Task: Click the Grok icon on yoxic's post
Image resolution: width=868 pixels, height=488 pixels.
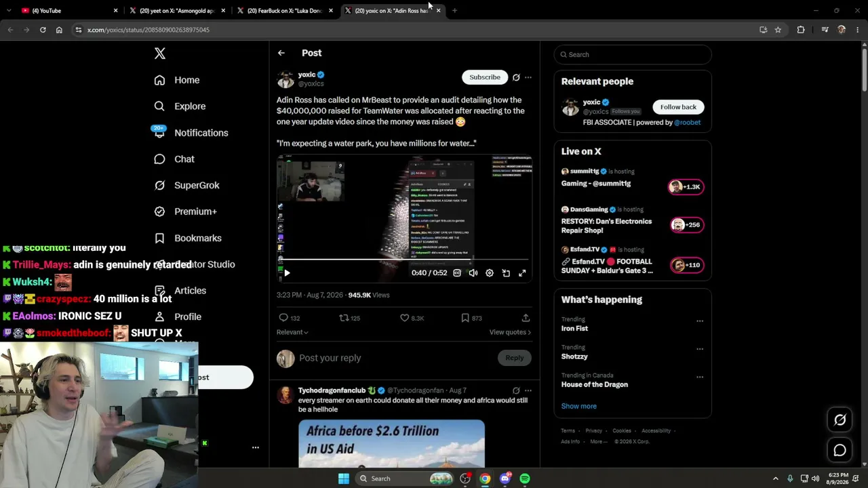Action: click(x=516, y=77)
